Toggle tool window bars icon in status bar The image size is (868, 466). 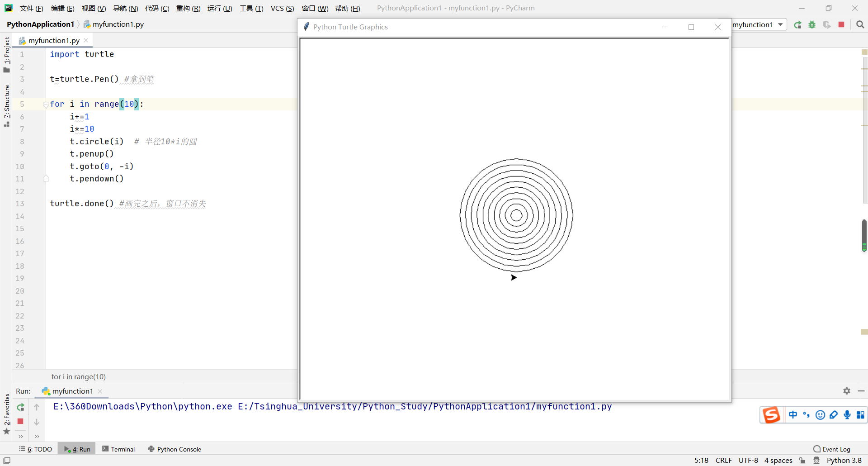pyautogui.click(x=7, y=460)
